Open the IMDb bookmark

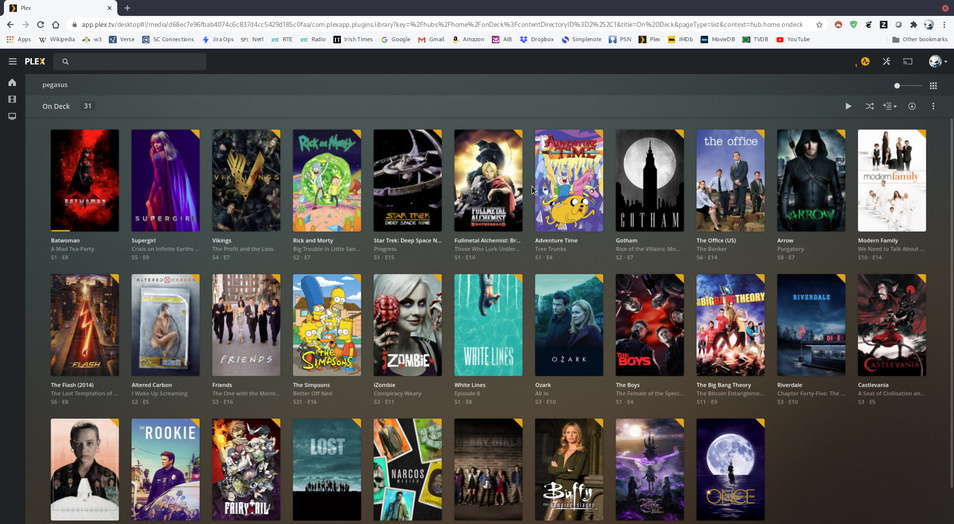pyautogui.click(x=680, y=39)
